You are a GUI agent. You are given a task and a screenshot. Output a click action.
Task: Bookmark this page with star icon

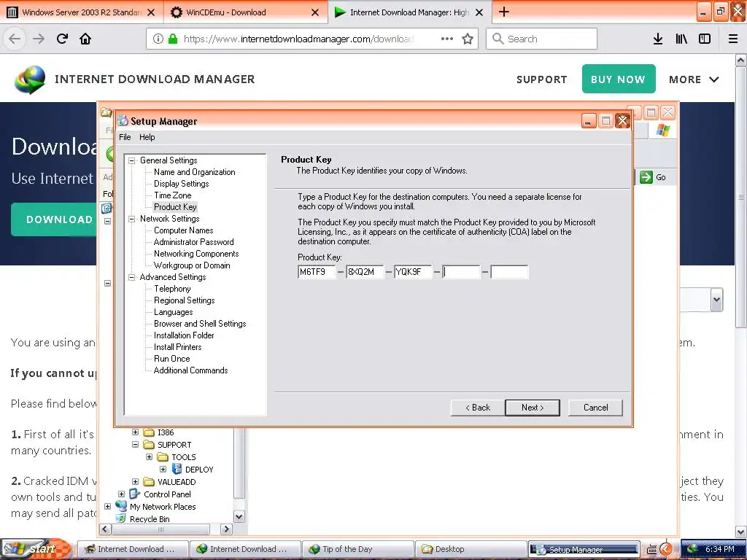tap(468, 39)
